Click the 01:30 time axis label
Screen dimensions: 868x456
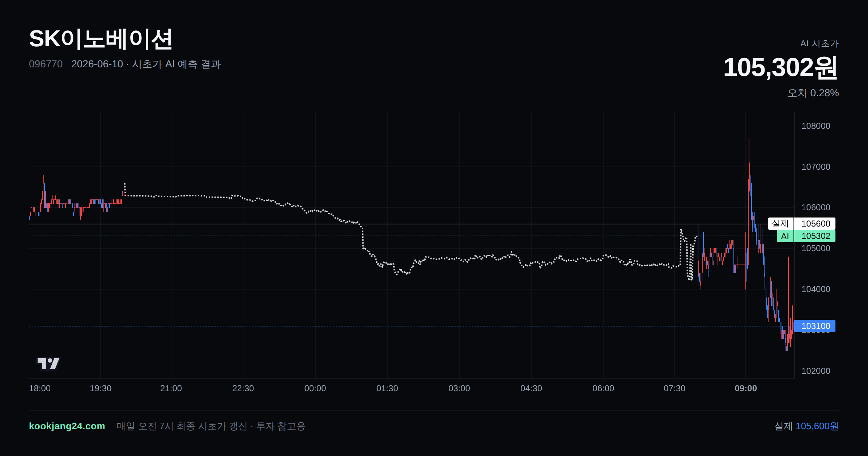[387, 388]
